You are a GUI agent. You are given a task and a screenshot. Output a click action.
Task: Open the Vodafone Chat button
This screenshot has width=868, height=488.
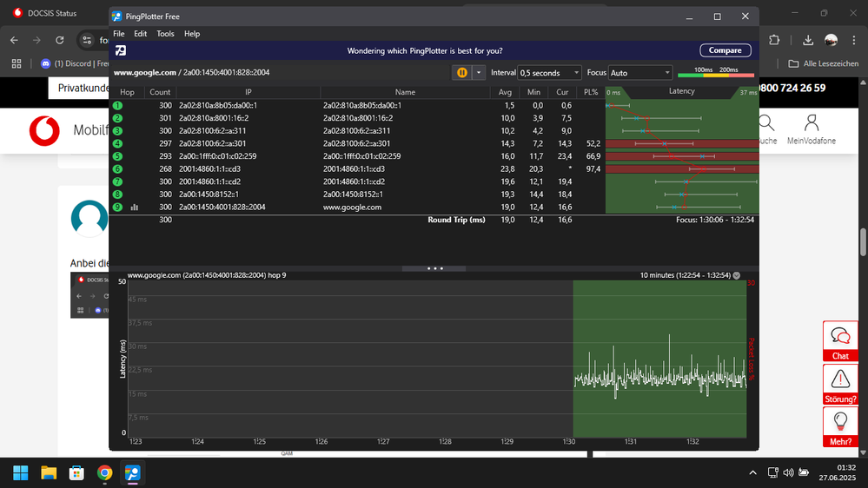tap(840, 342)
